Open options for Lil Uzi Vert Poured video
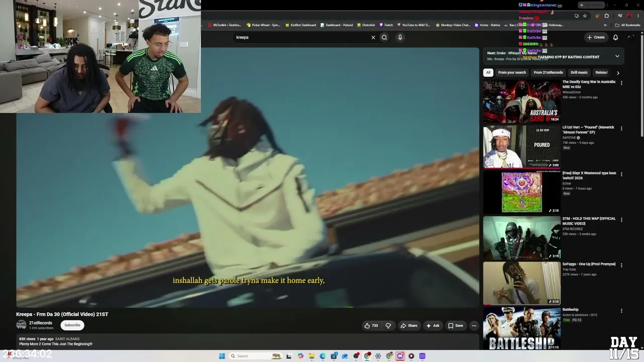The height and width of the screenshot is (362, 644). (621, 129)
